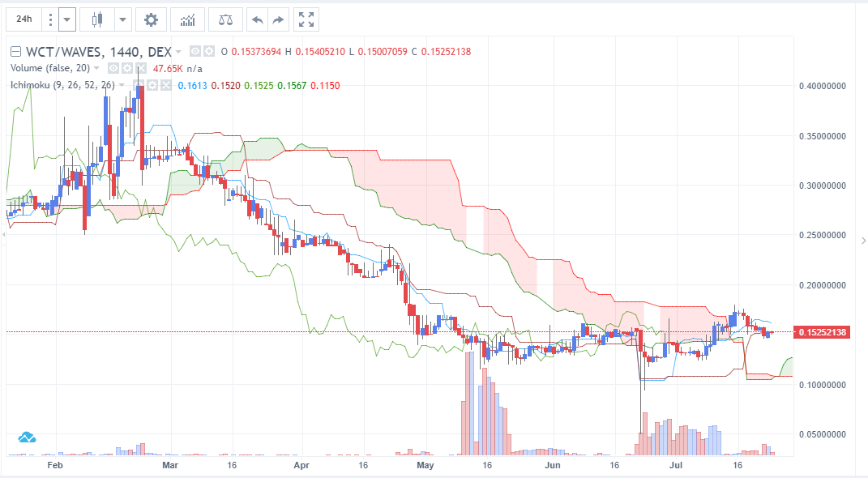
Task: Open Volume indicator settings gear
Action: (126, 68)
